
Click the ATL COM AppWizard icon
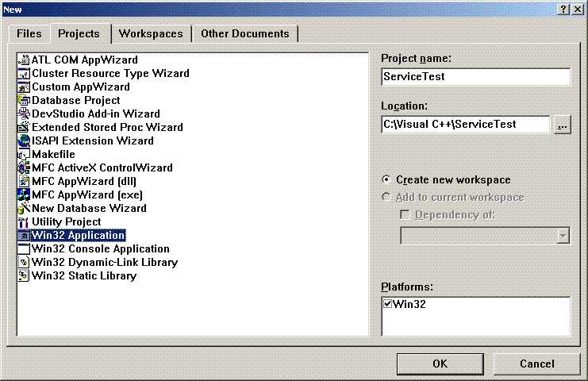24,60
